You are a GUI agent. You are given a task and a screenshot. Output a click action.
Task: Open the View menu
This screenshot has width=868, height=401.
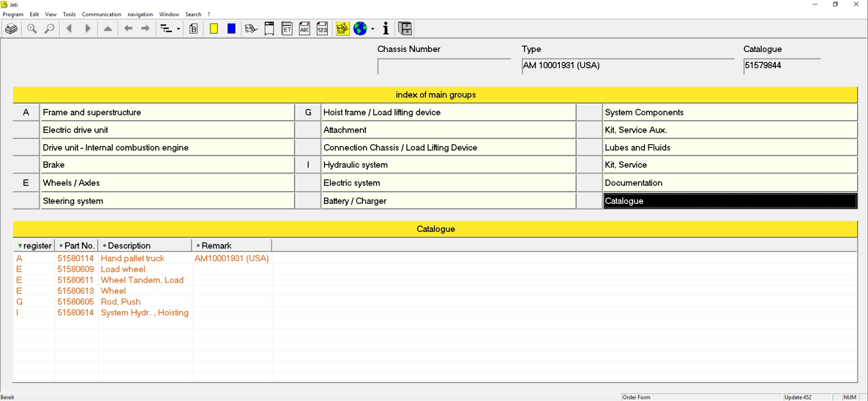click(x=50, y=15)
